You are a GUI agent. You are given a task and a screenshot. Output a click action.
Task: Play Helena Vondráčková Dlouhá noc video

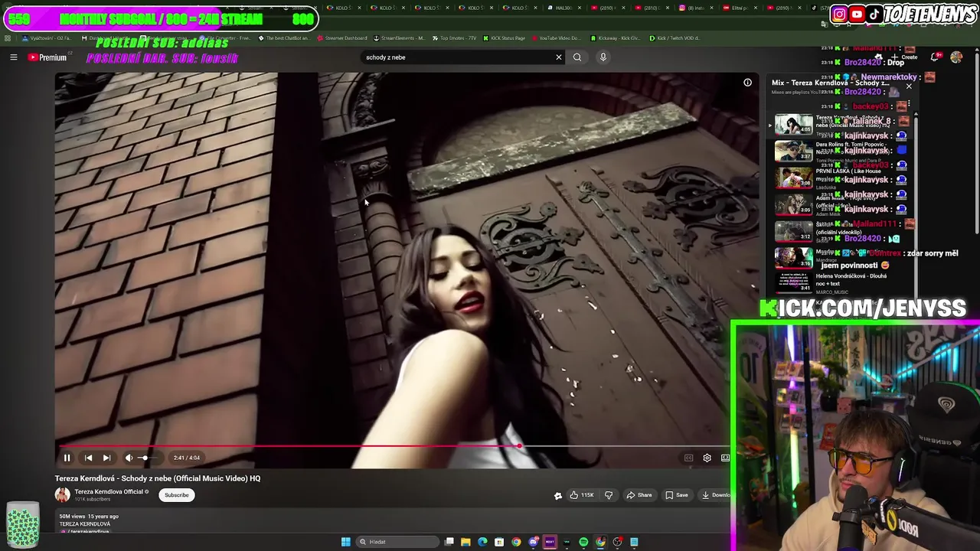[x=793, y=282]
